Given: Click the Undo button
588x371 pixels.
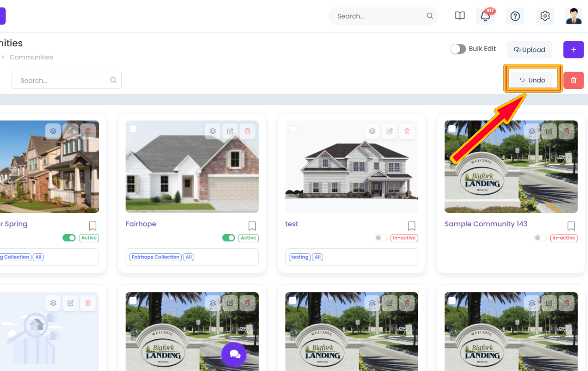Looking at the screenshot, I should click(532, 80).
